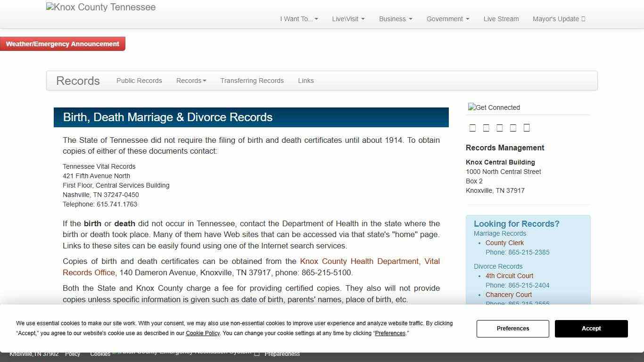Click the Cookie Policy link
Image resolution: width=644 pixels, height=362 pixels.
tap(203, 333)
